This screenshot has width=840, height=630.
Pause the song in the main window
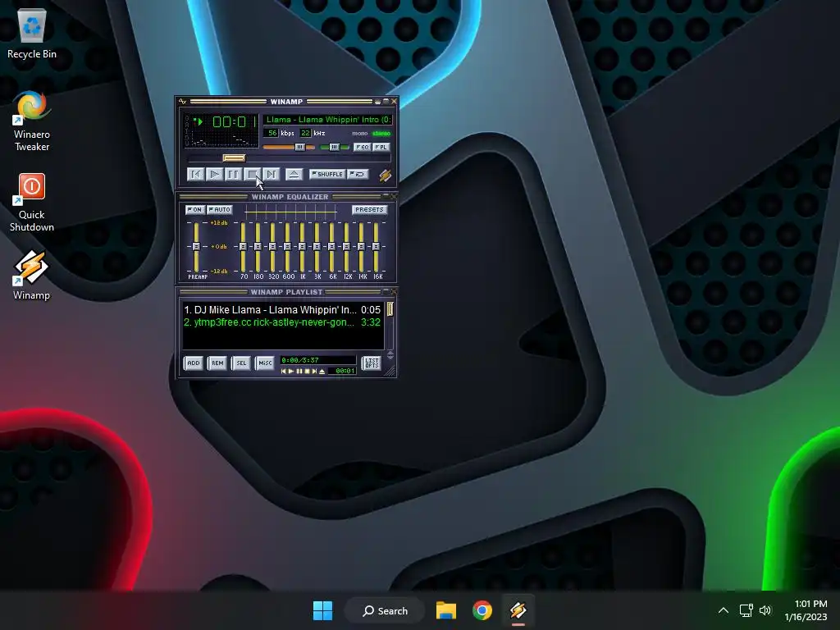pyautogui.click(x=233, y=174)
